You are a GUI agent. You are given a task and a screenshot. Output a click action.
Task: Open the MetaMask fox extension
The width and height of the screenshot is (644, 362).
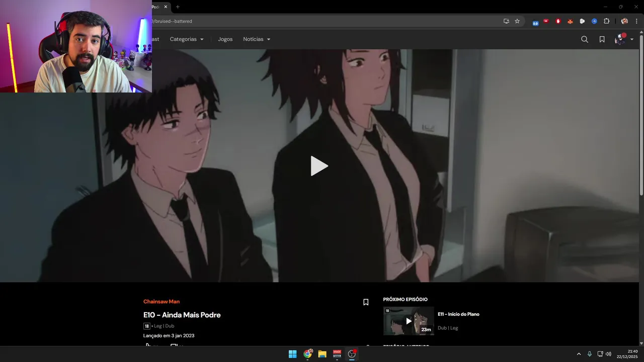click(x=570, y=21)
